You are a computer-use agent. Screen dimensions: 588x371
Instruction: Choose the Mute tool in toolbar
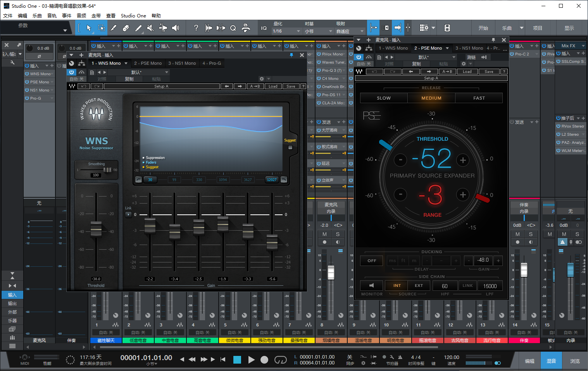[150, 28]
